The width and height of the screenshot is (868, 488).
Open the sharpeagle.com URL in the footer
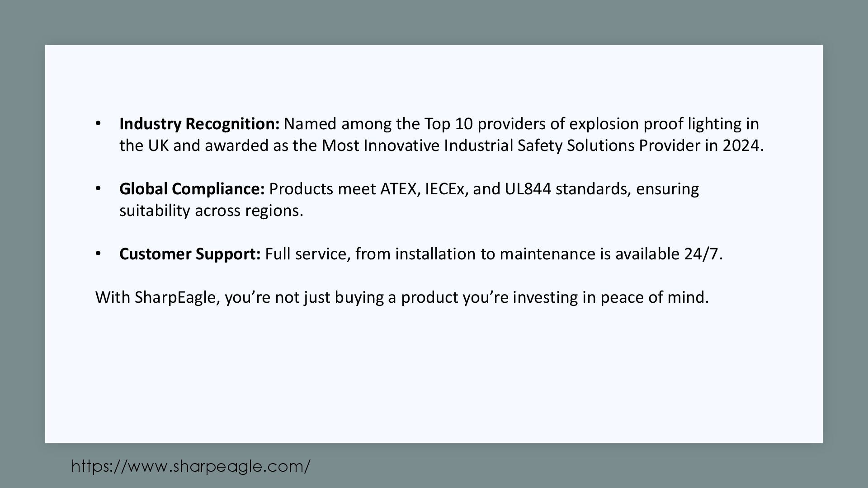191,466
